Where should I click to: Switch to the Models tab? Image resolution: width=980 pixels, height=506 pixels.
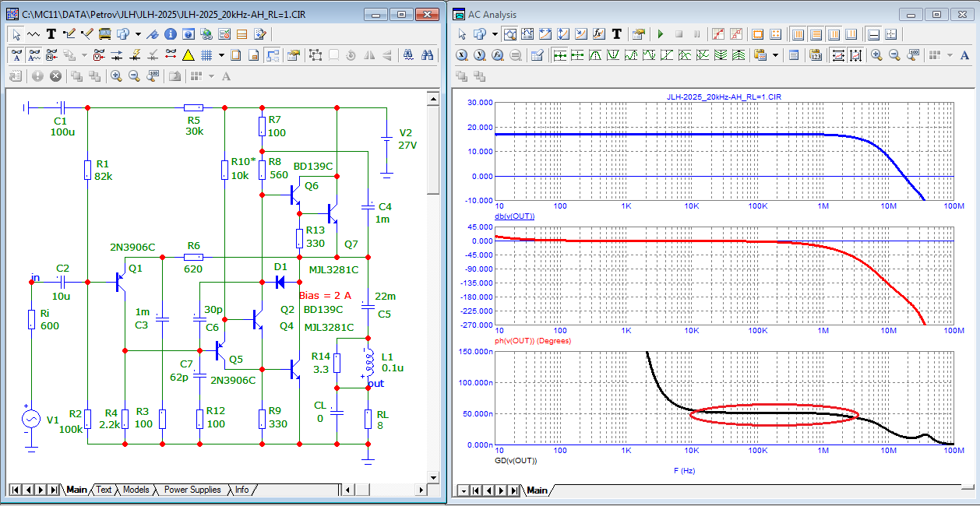(x=136, y=490)
